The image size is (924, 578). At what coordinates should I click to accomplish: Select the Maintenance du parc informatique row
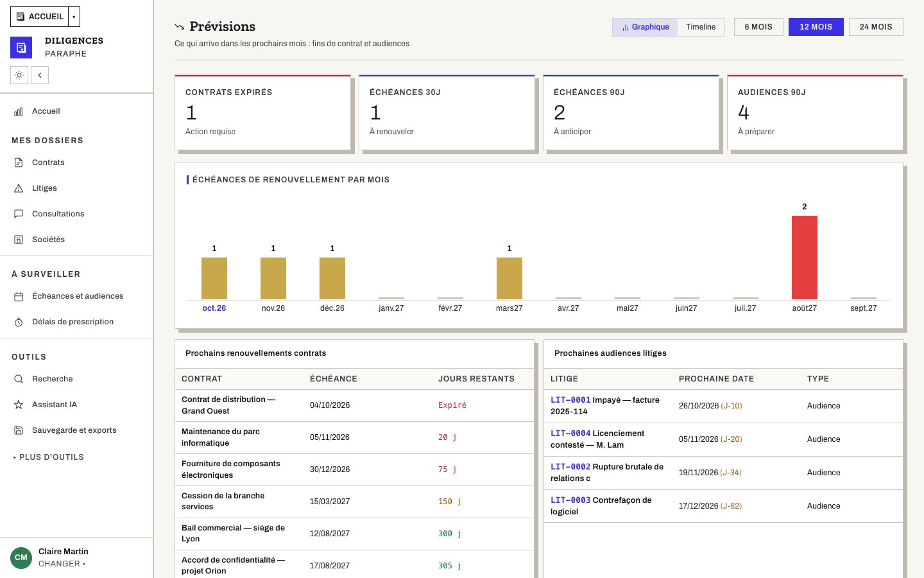tap(355, 437)
